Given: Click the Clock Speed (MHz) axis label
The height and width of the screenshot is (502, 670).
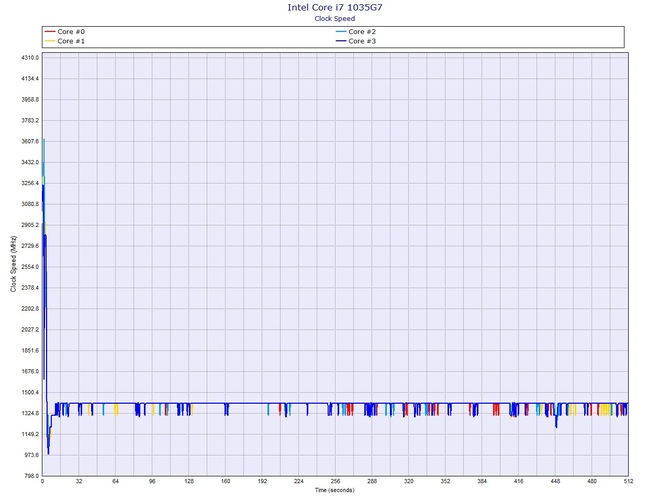Looking at the screenshot, I should tap(13, 264).
